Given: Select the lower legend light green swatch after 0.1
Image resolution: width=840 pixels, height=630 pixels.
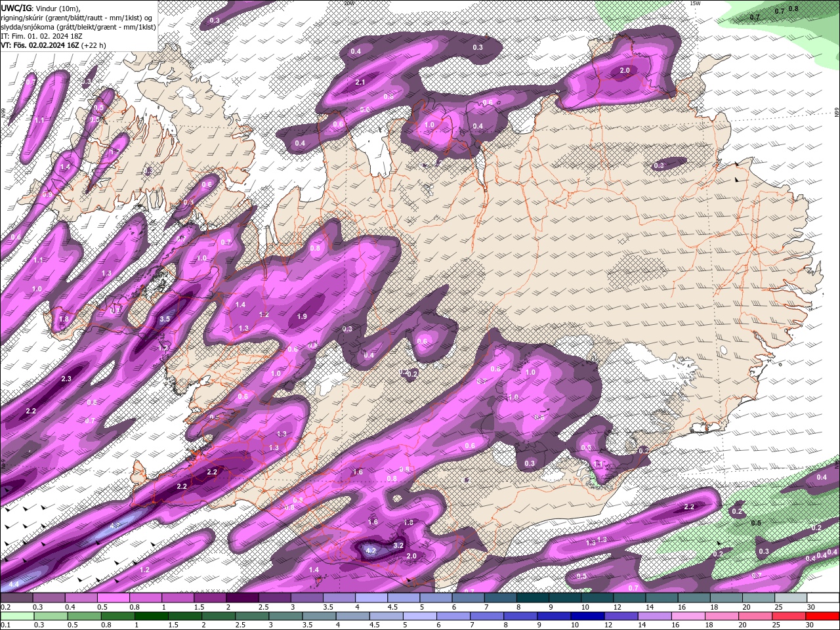Looking at the screenshot, I should coord(18,616).
